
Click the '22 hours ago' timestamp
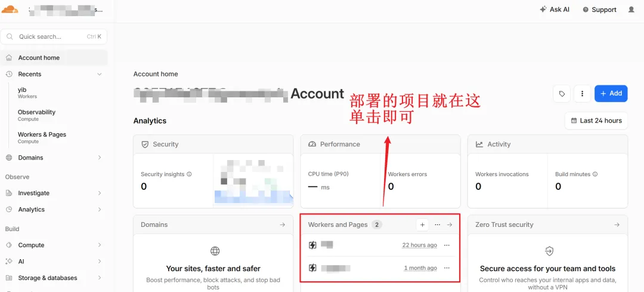pyautogui.click(x=419, y=245)
